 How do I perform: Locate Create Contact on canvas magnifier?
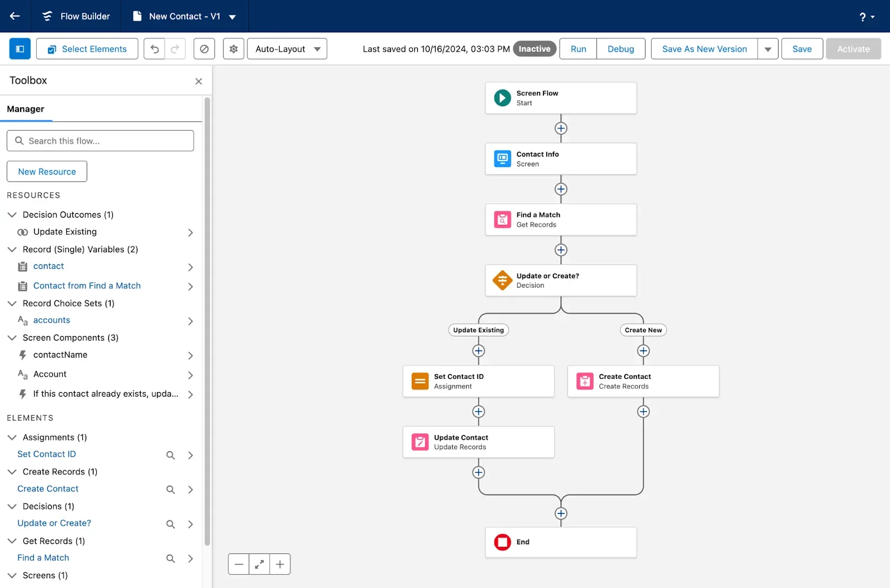[x=171, y=490]
